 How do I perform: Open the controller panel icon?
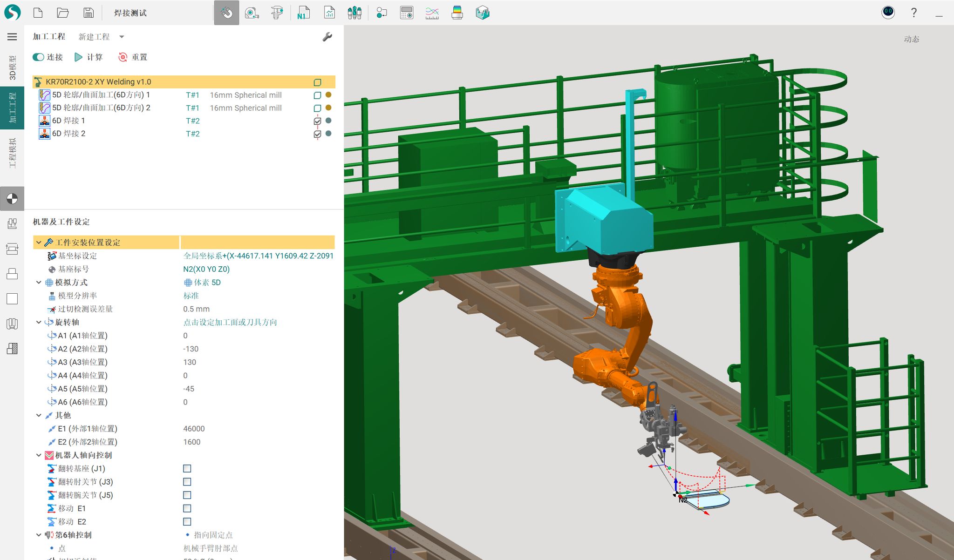click(x=407, y=13)
